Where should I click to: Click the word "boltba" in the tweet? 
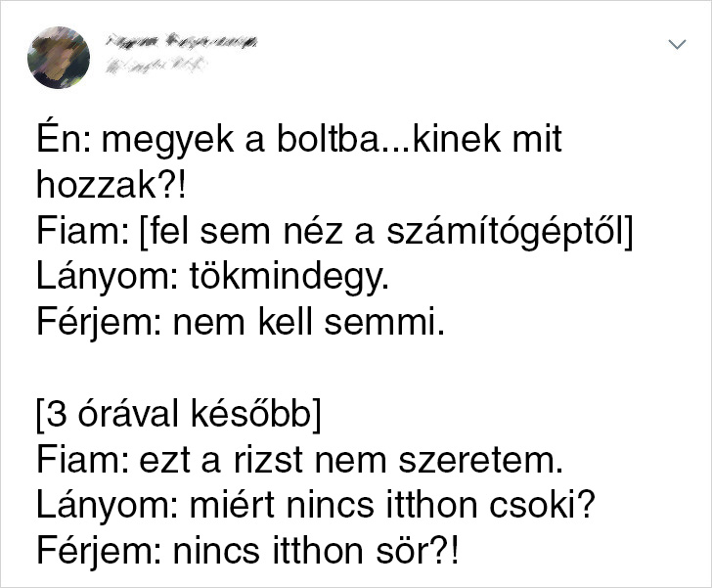click(328, 139)
